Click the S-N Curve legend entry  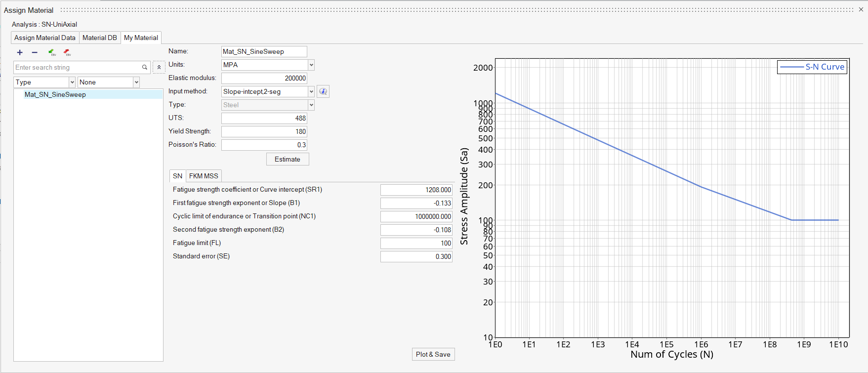click(x=813, y=67)
